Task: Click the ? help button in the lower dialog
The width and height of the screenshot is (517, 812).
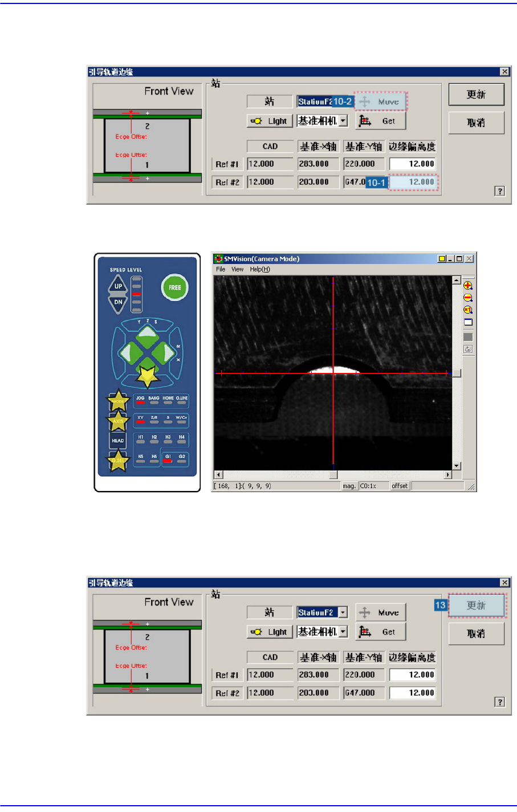Action: point(500,702)
